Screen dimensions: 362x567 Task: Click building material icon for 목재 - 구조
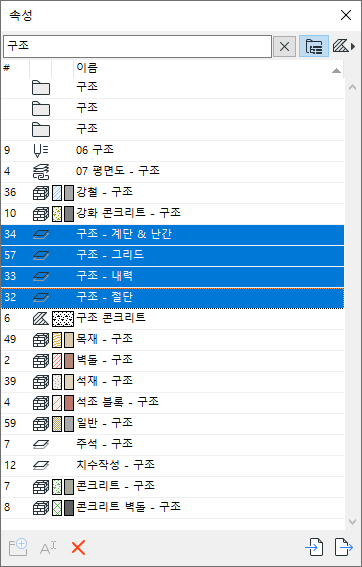41,340
